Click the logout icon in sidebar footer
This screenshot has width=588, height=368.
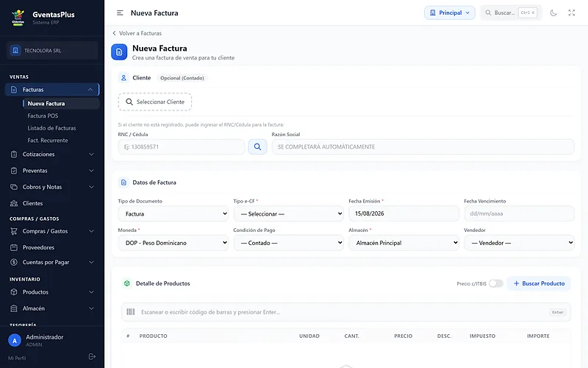(92, 357)
